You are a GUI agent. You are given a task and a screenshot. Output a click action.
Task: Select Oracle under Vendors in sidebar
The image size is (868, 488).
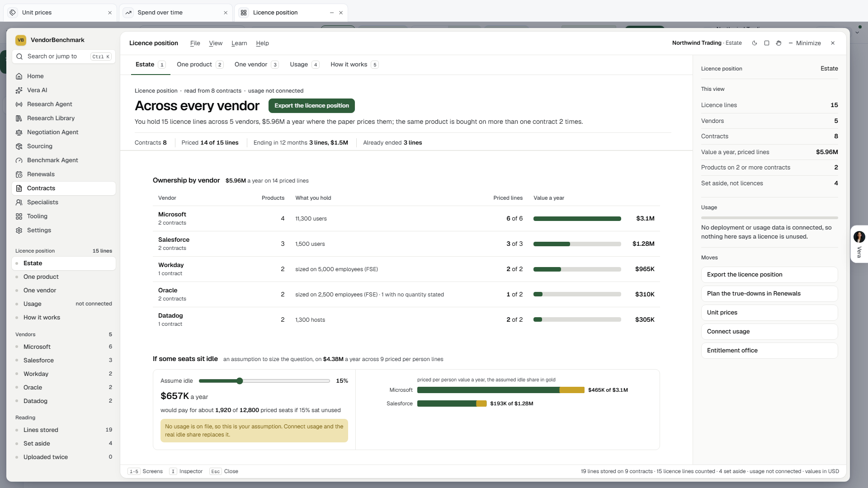click(x=63, y=388)
